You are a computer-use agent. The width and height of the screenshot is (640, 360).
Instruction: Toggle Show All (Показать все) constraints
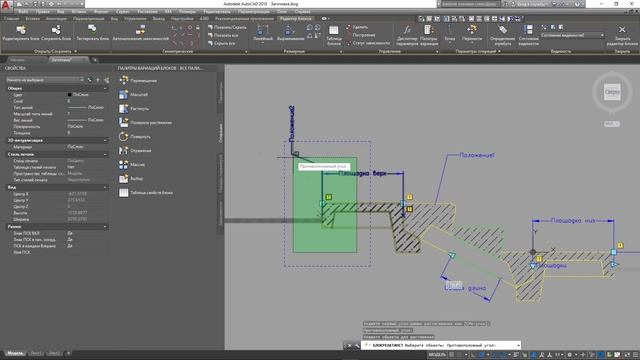point(223,35)
